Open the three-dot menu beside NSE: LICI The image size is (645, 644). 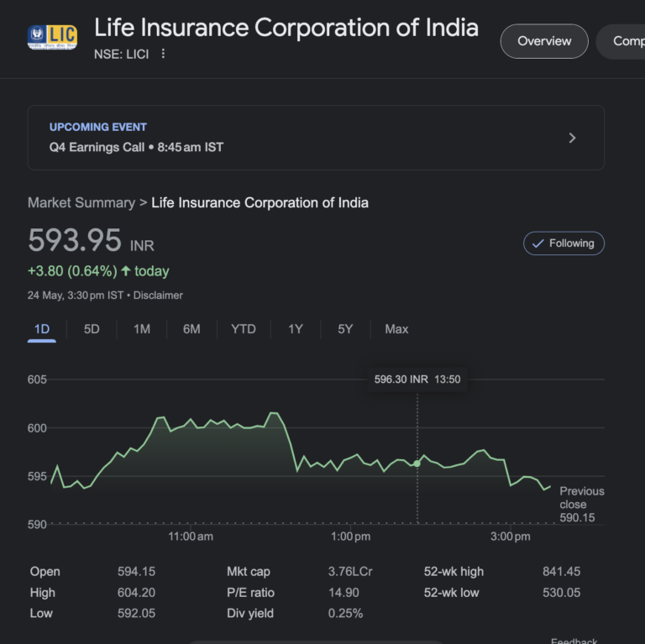pos(164,54)
